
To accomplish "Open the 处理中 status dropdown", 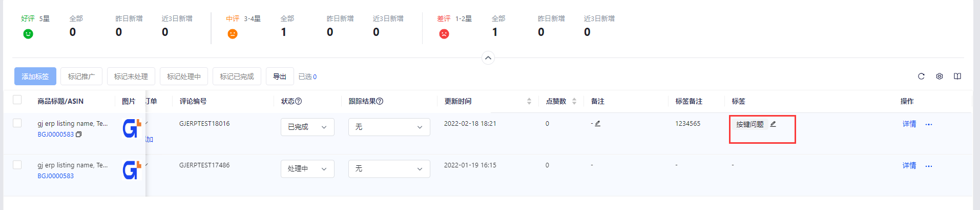I will tap(307, 168).
